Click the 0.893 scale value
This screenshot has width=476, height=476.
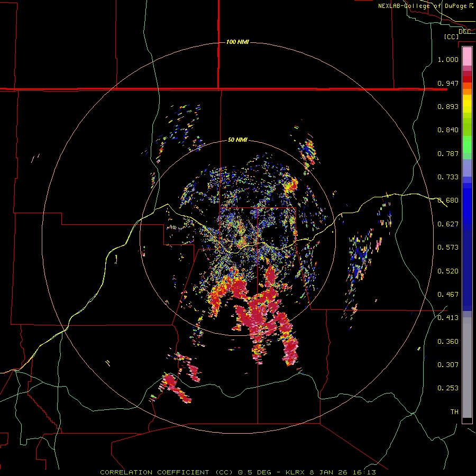[x=448, y=106]
